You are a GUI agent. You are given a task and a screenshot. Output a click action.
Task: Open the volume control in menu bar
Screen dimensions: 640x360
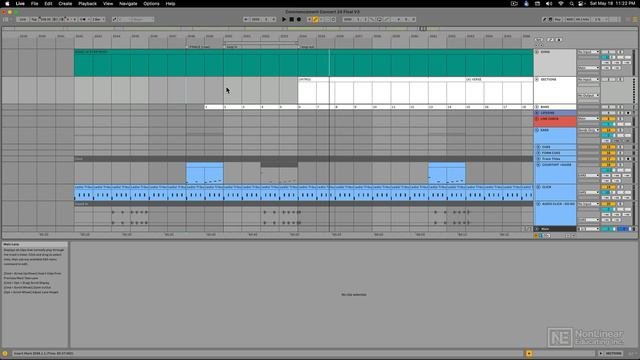point(549,4)
